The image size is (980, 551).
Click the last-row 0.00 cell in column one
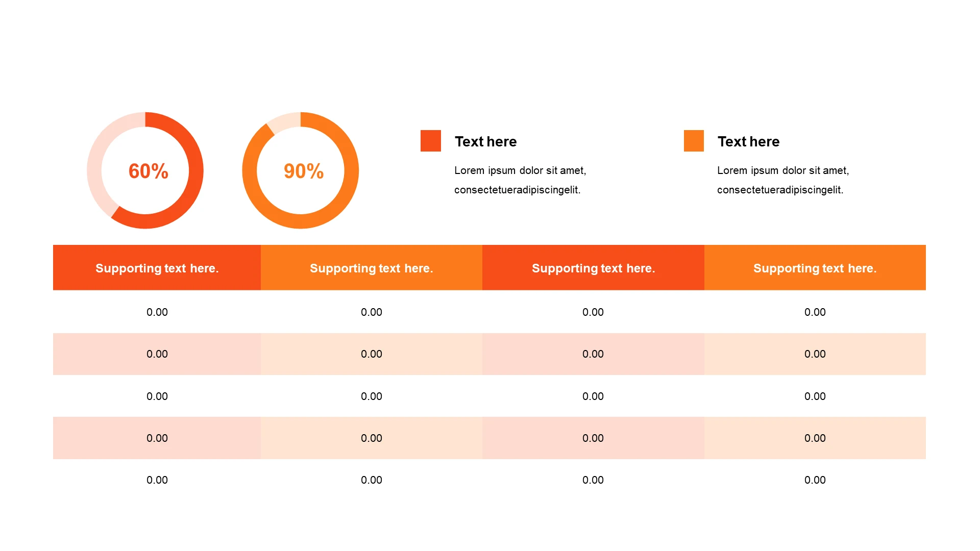coord(157,480)
